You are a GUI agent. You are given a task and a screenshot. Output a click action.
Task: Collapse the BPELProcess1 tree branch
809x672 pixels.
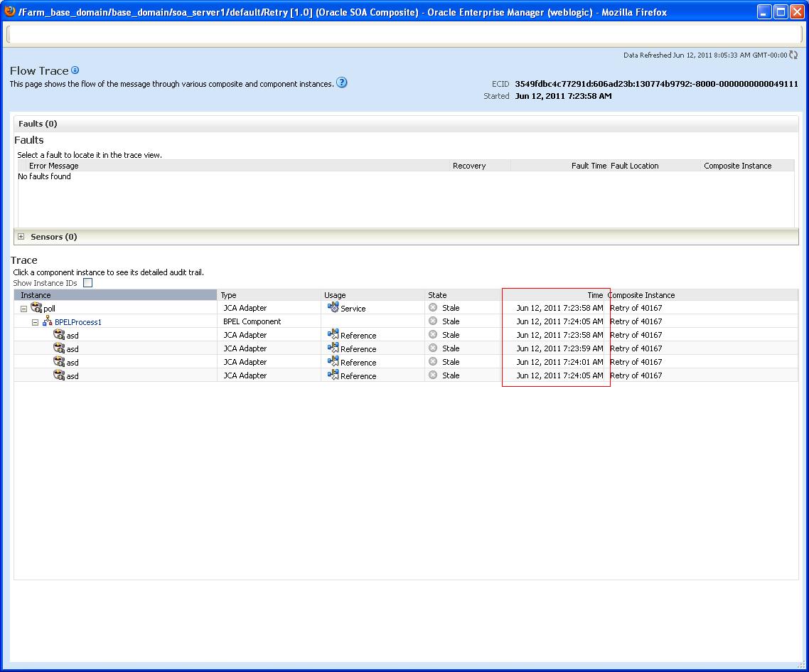(34, 321)
